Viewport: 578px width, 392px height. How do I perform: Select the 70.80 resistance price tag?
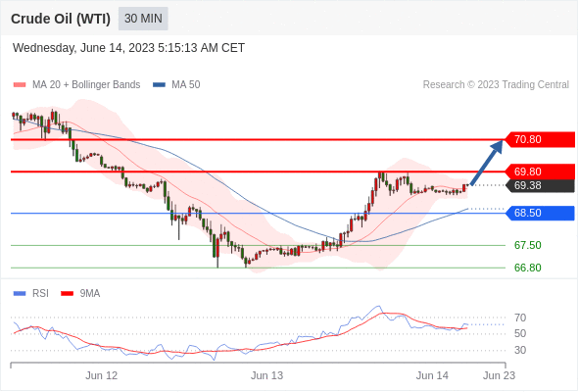539,140
